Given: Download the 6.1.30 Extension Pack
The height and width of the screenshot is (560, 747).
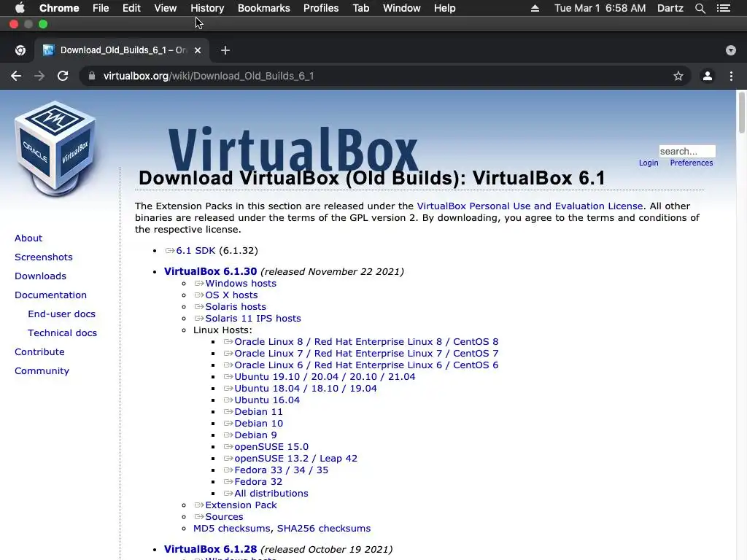Looking at the screenshot, I should 241,505.
